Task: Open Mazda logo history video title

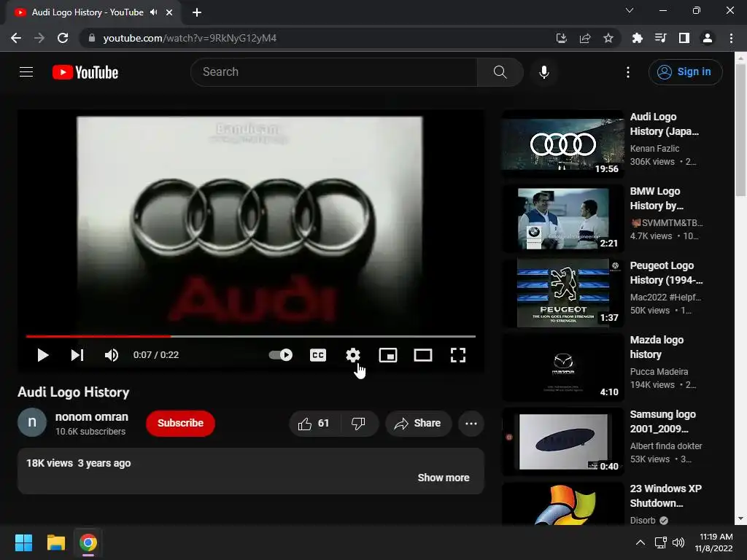Action: coord(657,347)
